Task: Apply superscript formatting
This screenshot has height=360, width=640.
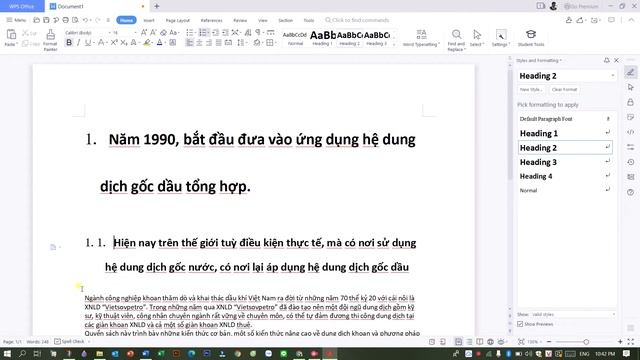Action: click(x=114, y=42)
